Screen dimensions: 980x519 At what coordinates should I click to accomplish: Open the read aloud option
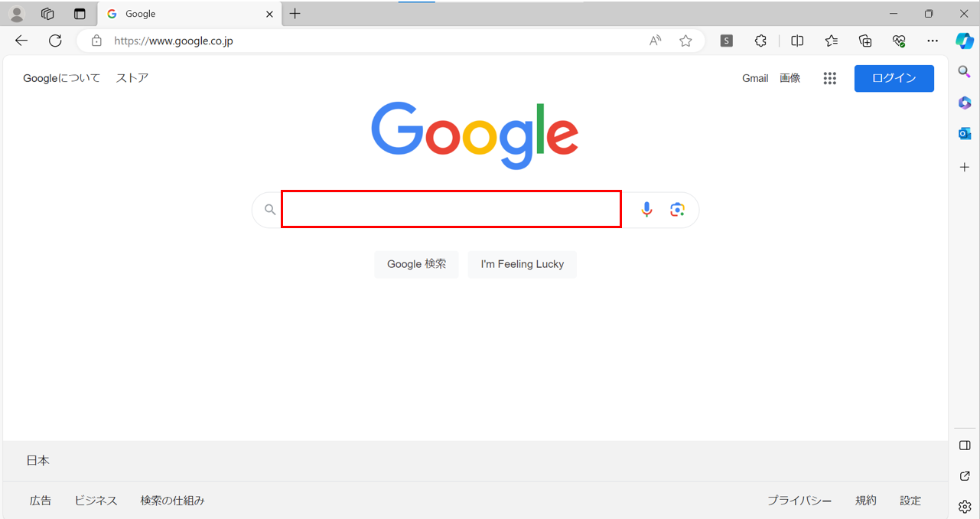655,41
